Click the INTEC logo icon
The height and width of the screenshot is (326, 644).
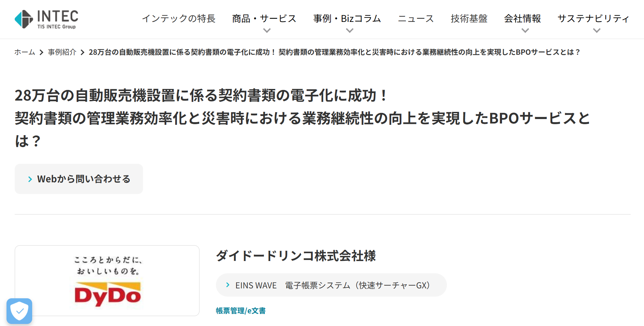[24, 19]
